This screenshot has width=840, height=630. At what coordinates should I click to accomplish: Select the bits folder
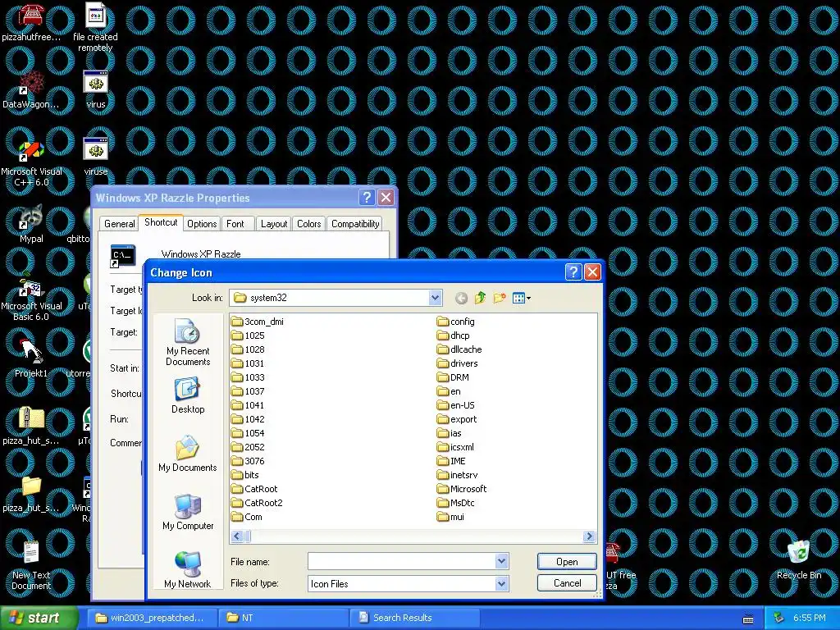pos(245,475)
